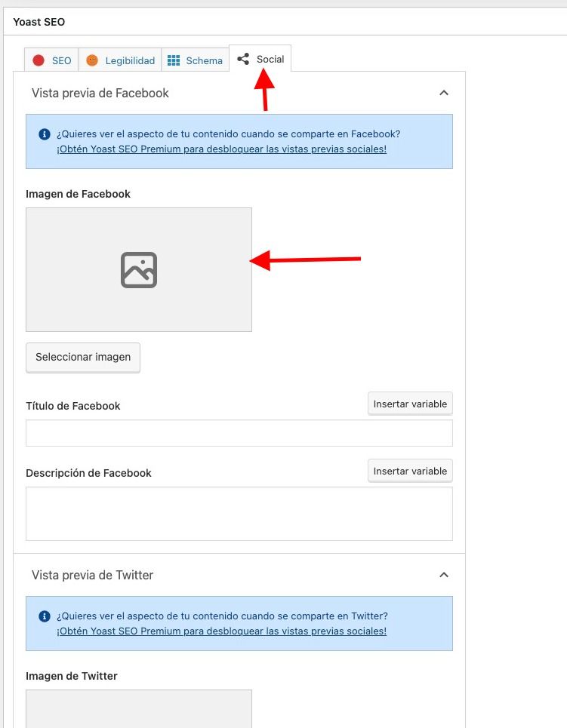The width and height of the screenshot is (567, 728).
Task: Click the Twitter image placeholder
Action: coord(139,709)
